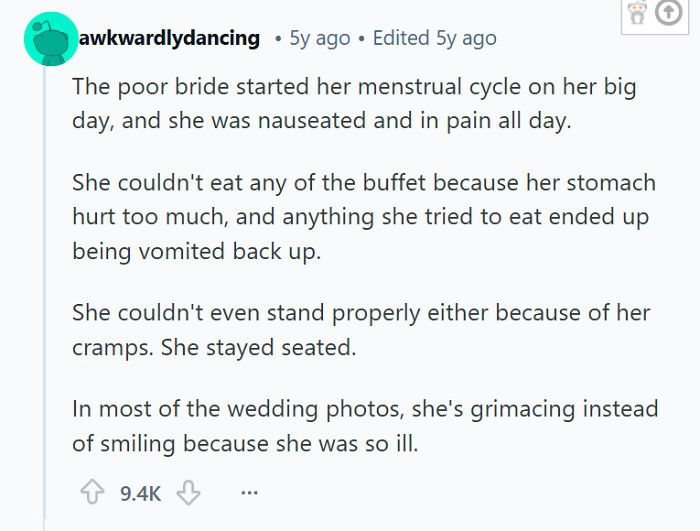Viewport: 700px width, 531px height.
Task: Click the line mentioning the wedding photos
Action: coord(365,408)
